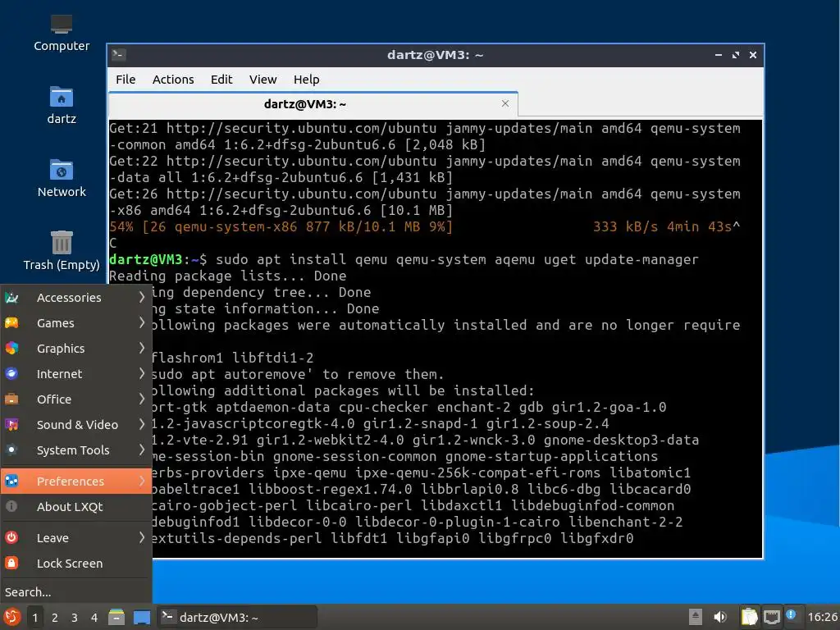Viewport: 840px width, 630px height.
Task: Click the terminal icon in window title bar
Action: coord(118,55)
